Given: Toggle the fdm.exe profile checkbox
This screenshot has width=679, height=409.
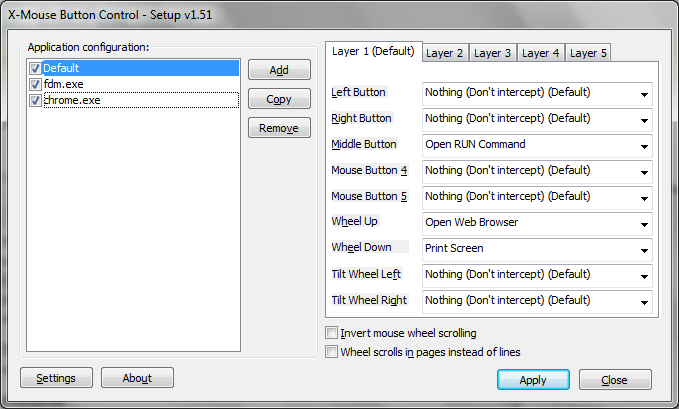Looking at the screenshot, I should tap(36, 85).
